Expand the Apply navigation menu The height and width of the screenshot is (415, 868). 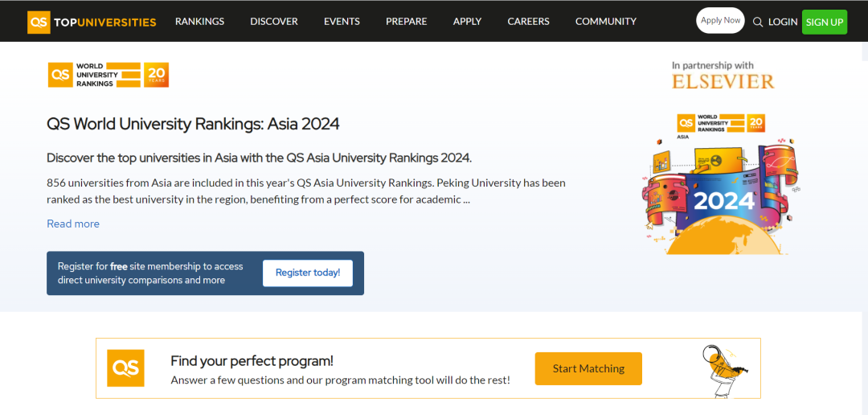(467, 22)
